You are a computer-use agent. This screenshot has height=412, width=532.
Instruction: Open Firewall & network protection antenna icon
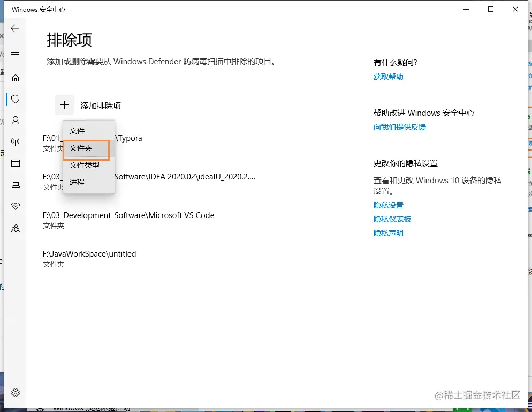pyautogui.click(x=16, y=142)
